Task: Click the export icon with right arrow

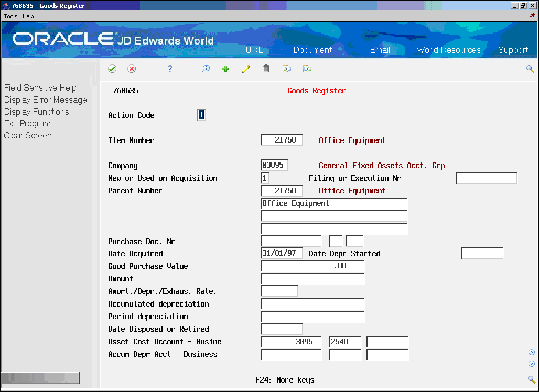Action: 307,69
